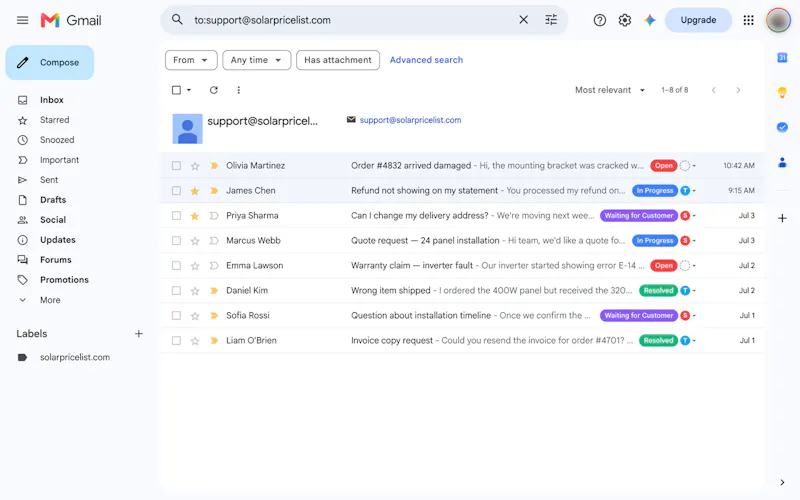Toggle importance marker on Emma Lawson email
This screenshot has height=500, width=800.
point(214,265)
